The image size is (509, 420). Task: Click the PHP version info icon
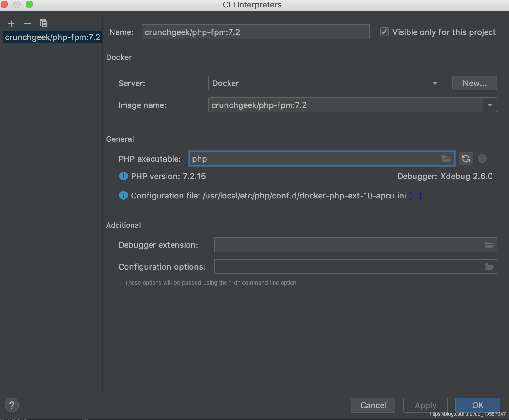(124, 176)
